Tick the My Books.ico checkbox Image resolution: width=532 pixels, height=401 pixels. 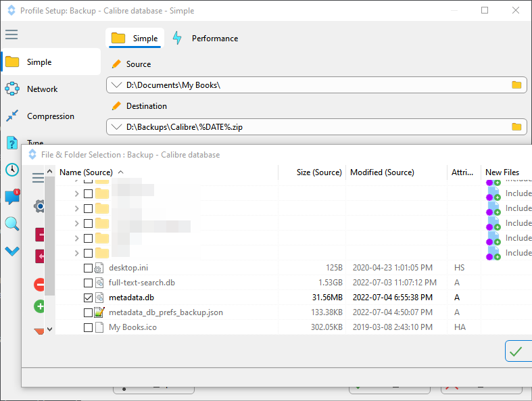(x=88, y=328)
